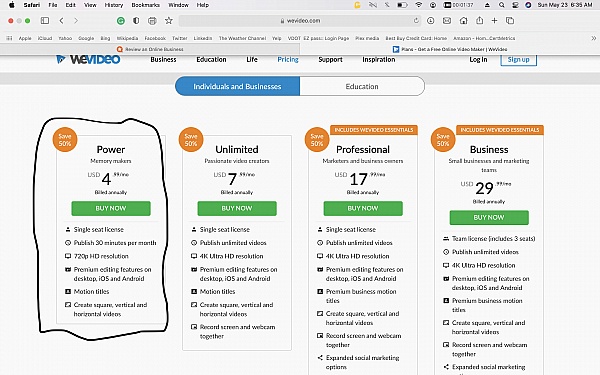Select the Education pricing toggle
The height and width of the screenshot is (375, 600).
pyautogui.click(x=362, y=86)
